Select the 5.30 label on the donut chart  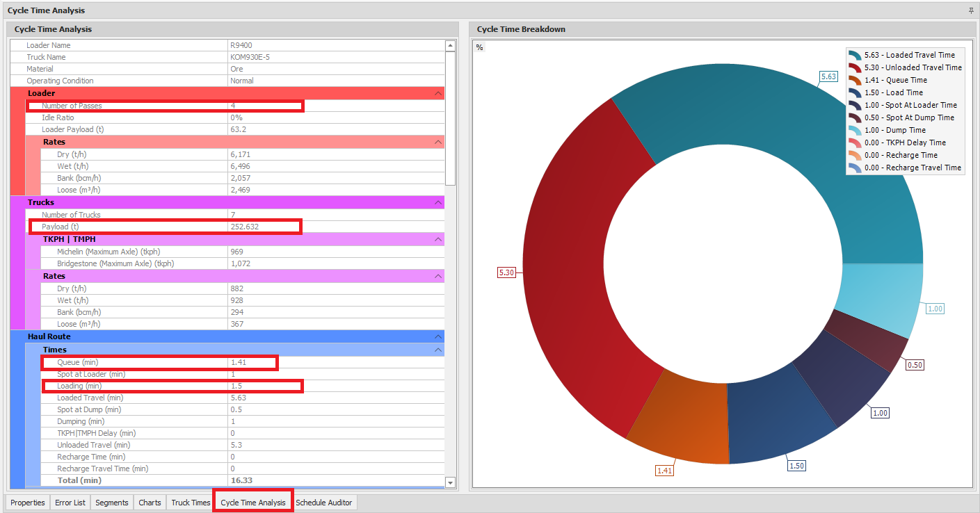[506, 272]
